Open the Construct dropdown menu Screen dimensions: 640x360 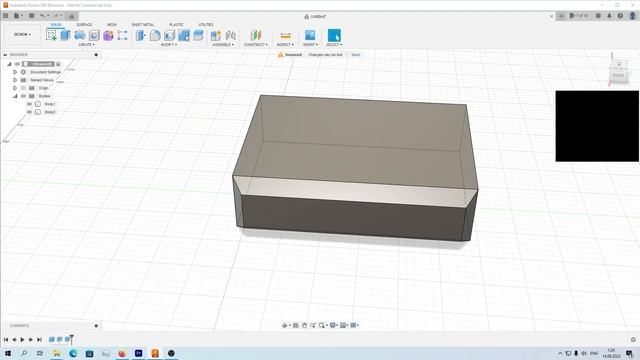[256, 44]
